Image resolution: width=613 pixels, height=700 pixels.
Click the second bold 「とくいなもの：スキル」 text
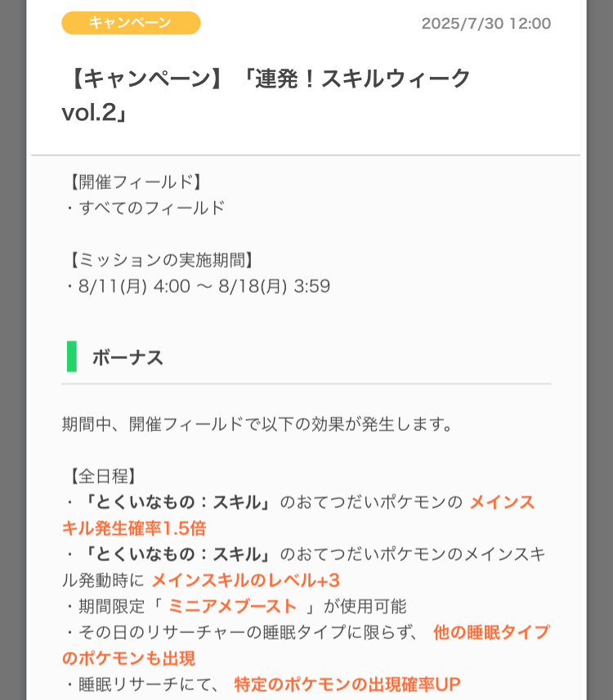(x=176, y=554)
